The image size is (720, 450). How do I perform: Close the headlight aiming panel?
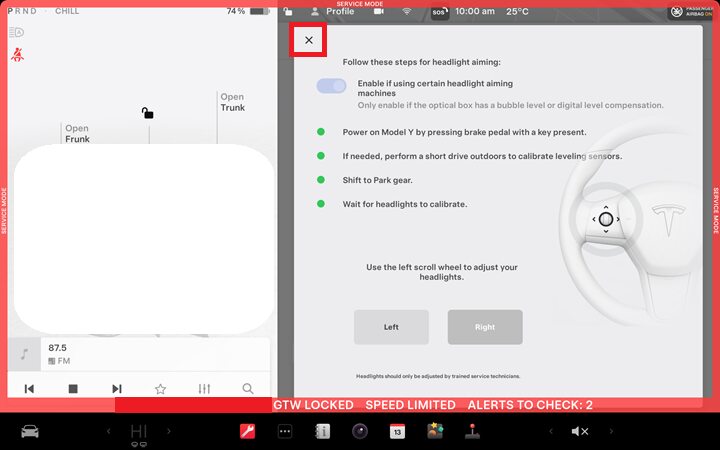pos(309,40)
